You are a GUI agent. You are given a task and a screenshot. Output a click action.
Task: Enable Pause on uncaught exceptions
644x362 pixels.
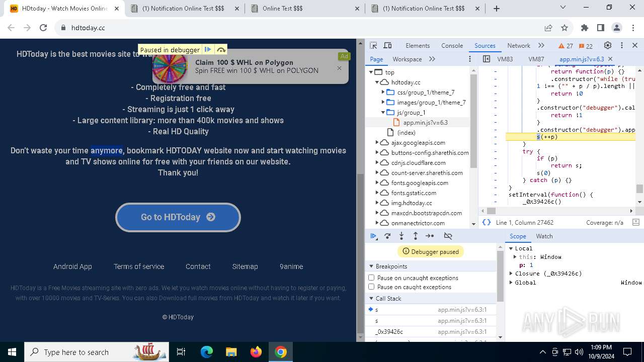371,278
